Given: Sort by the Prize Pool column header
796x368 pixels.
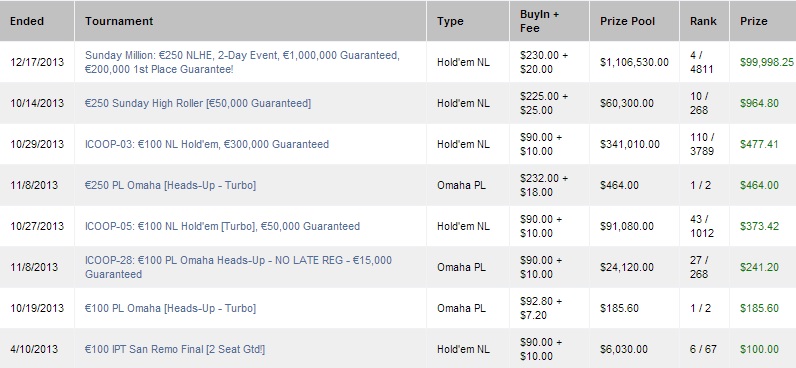Looking at the screenshot, I should tap(627, 21).
